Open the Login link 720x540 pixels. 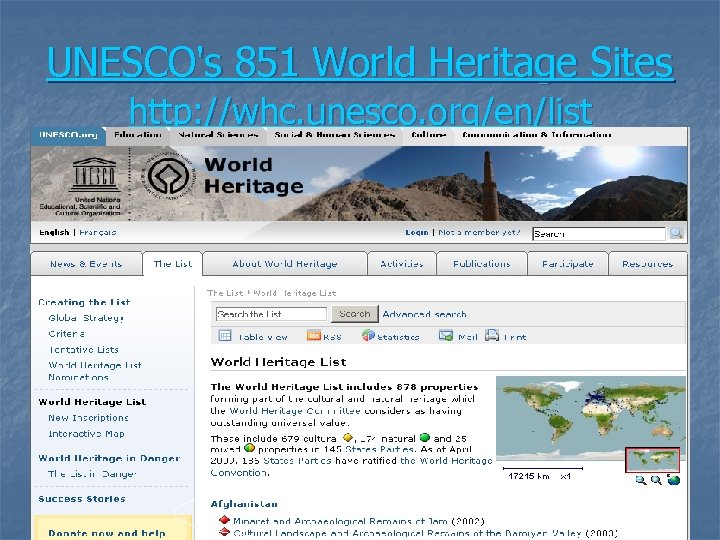[x=417, y=232]
